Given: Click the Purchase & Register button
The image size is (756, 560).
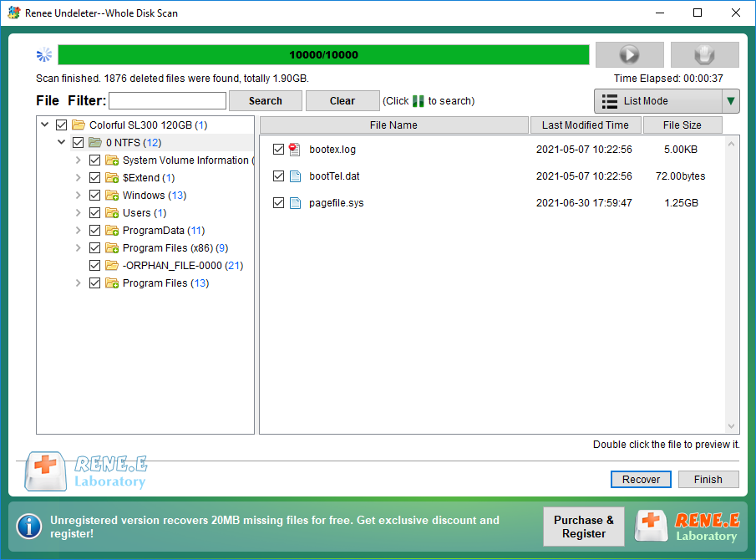Looking at the screenshot, I should [583, 527].
